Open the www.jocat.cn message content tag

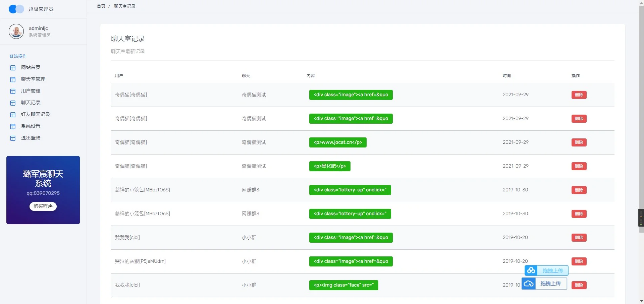click(x=337, y=142)
